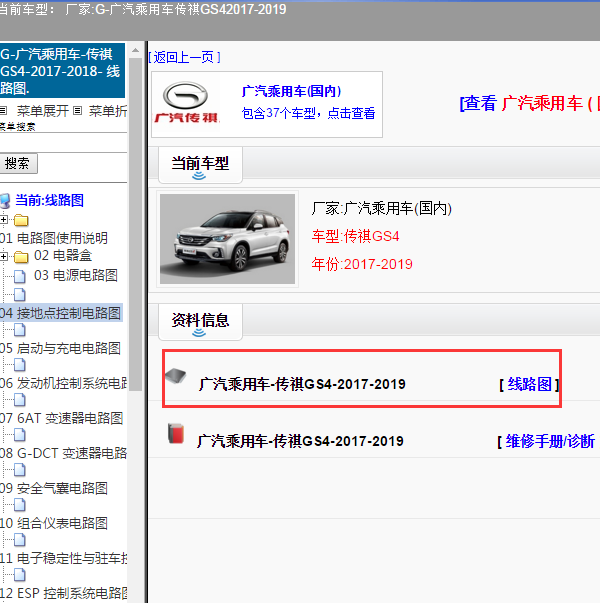This screenshot has width=600, height=603.
Task: Click the 搜索 button
Action: click(18, 163)
